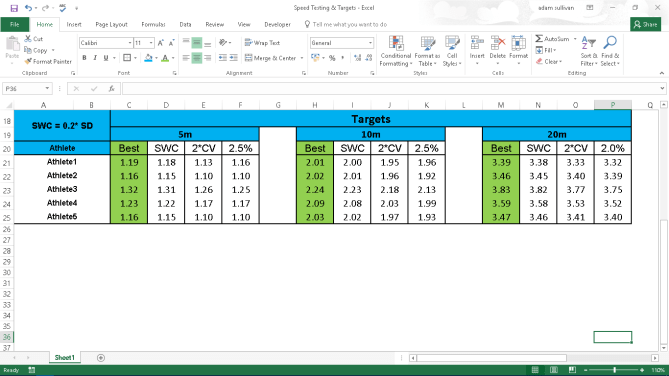Switch to the Page Layout tab
This screenshot has width=669, height=376.
111,24
